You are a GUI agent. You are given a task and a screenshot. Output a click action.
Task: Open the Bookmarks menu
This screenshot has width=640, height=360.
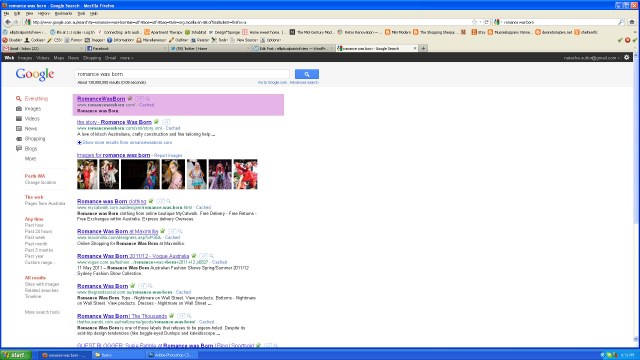pyautogui.click(x=63, y=13)
